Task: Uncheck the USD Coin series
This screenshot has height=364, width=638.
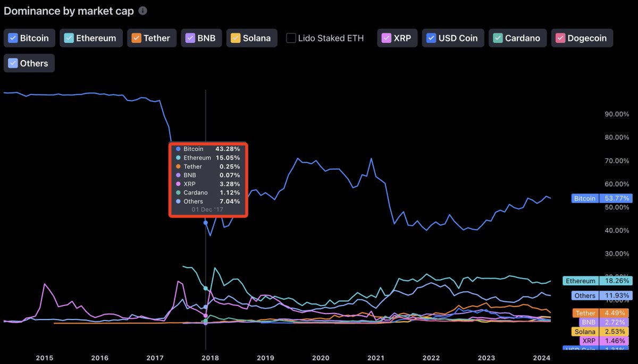Action: coord(431,38)
